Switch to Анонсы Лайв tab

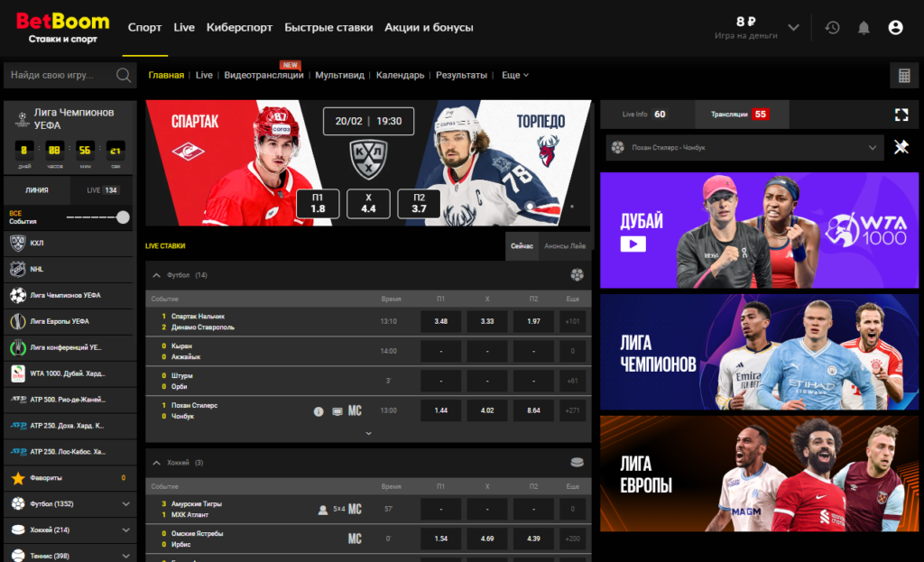[x=565, y=245]
